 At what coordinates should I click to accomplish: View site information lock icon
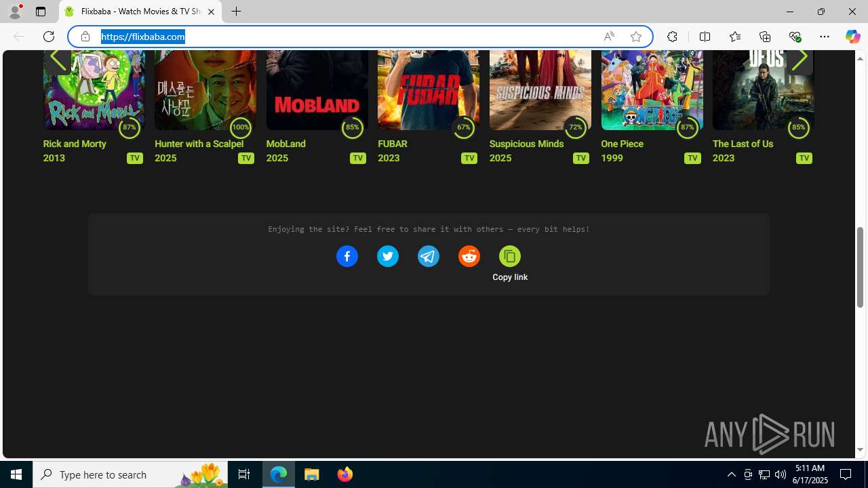pos(85,37)
